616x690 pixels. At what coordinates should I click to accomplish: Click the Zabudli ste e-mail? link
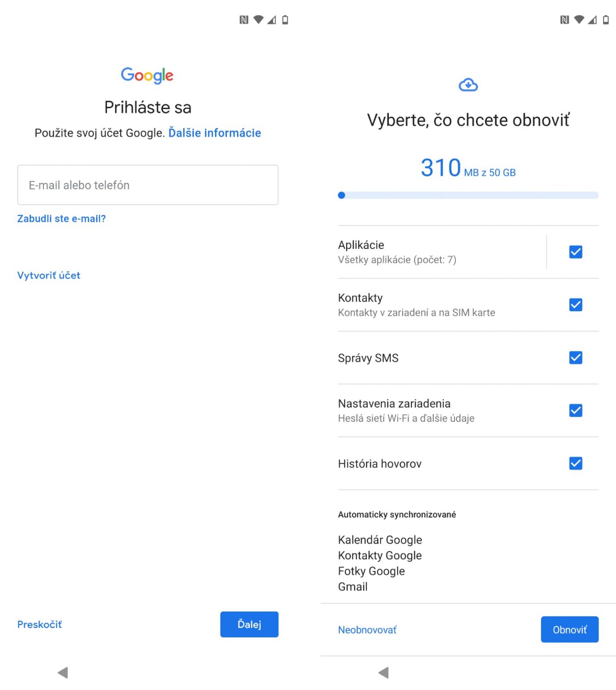[x=62, y=218]
